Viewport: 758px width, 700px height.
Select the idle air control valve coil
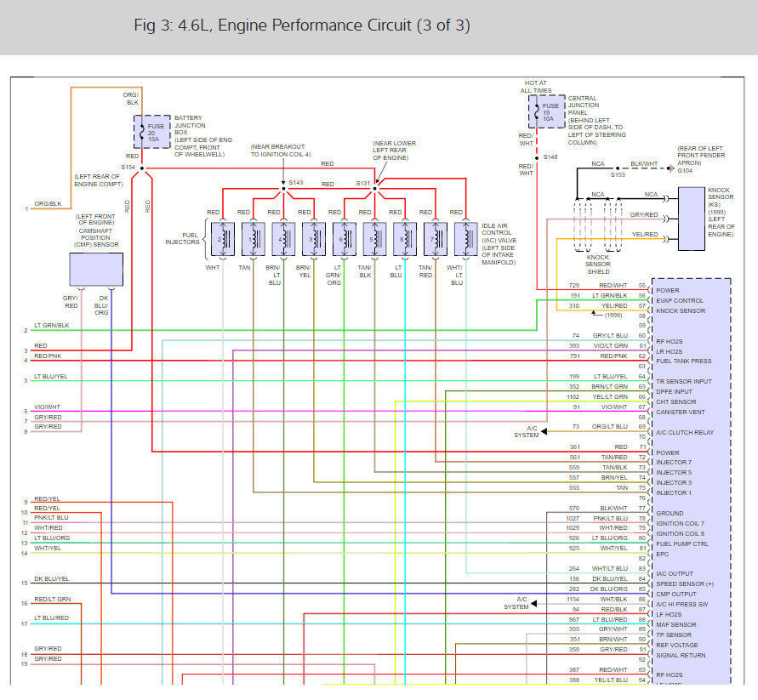pyautogui.click(x=466, y=239)
